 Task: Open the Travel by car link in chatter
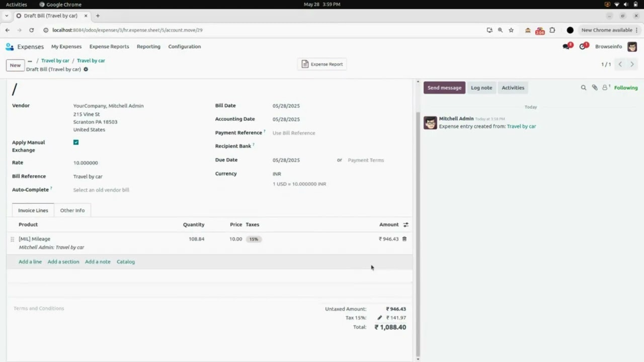(521, 126)
